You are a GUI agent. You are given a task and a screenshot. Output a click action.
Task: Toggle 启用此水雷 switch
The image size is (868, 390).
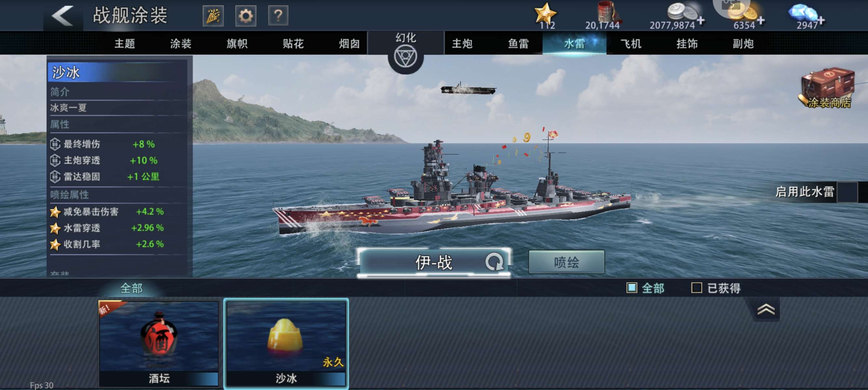point(847,192)
